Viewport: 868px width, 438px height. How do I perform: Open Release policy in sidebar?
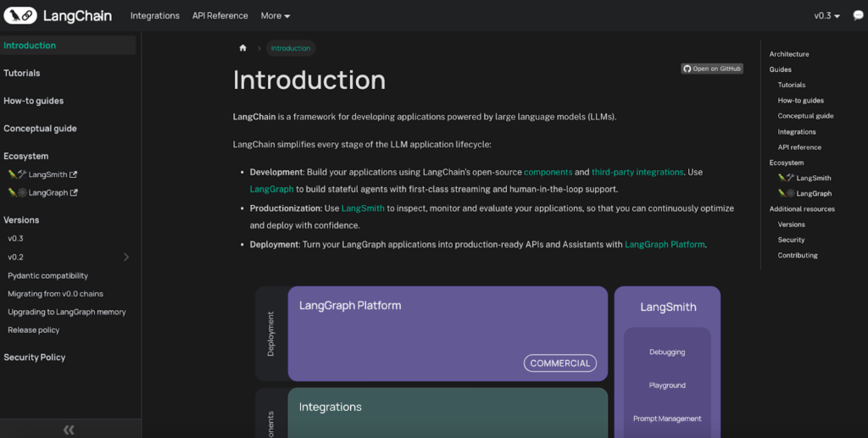coord(33,330)
